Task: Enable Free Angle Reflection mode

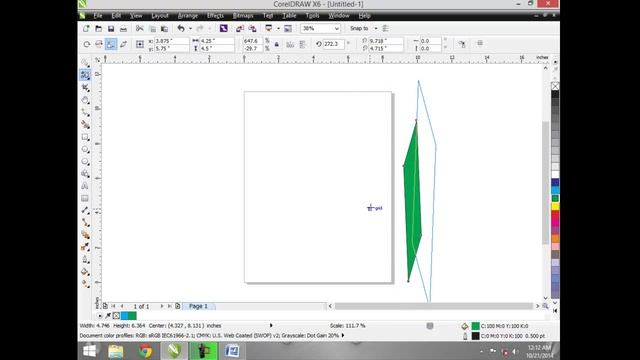Action: (x=99, y=44)
